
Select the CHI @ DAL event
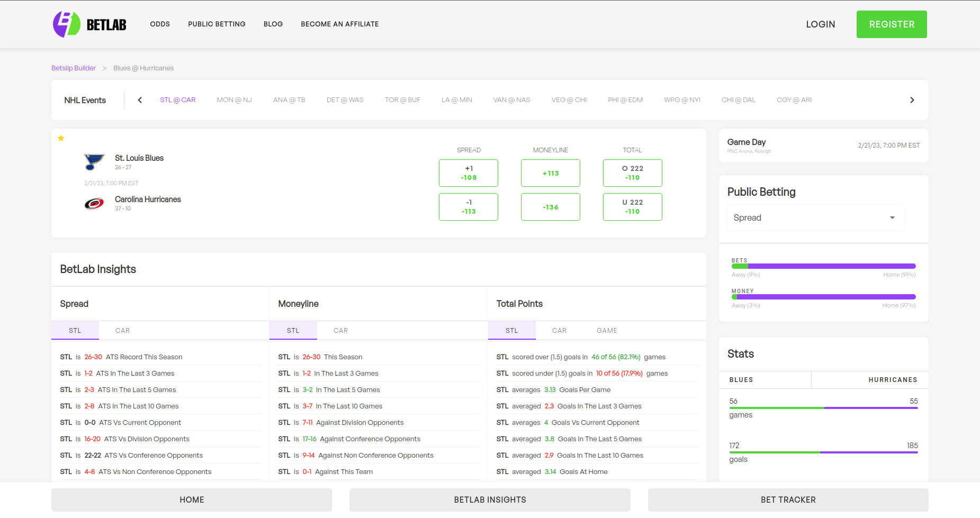point(738,100)
